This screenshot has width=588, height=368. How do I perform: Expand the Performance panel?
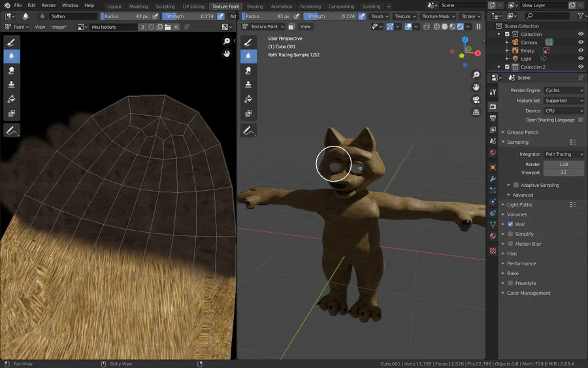click(521, 263)
